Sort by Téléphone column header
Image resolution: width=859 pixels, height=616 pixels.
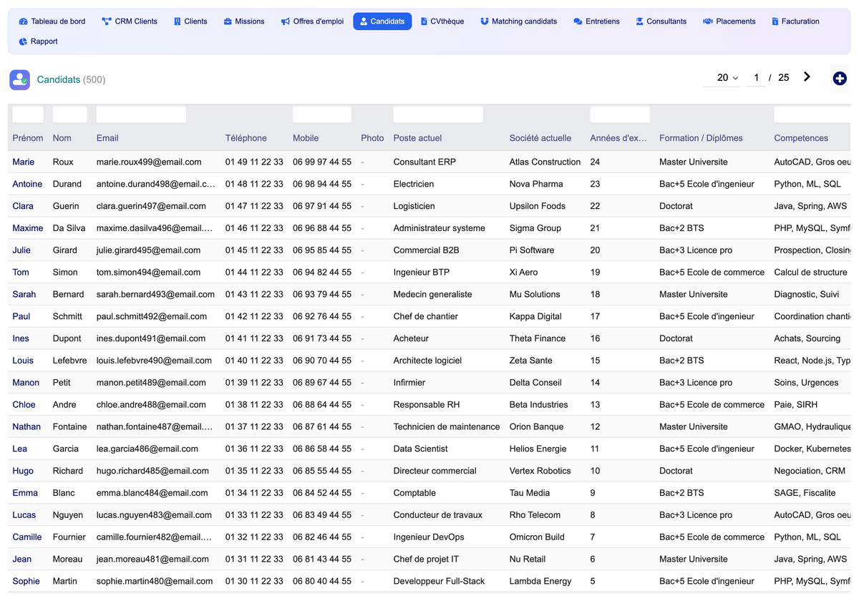(x=246, y=138)
